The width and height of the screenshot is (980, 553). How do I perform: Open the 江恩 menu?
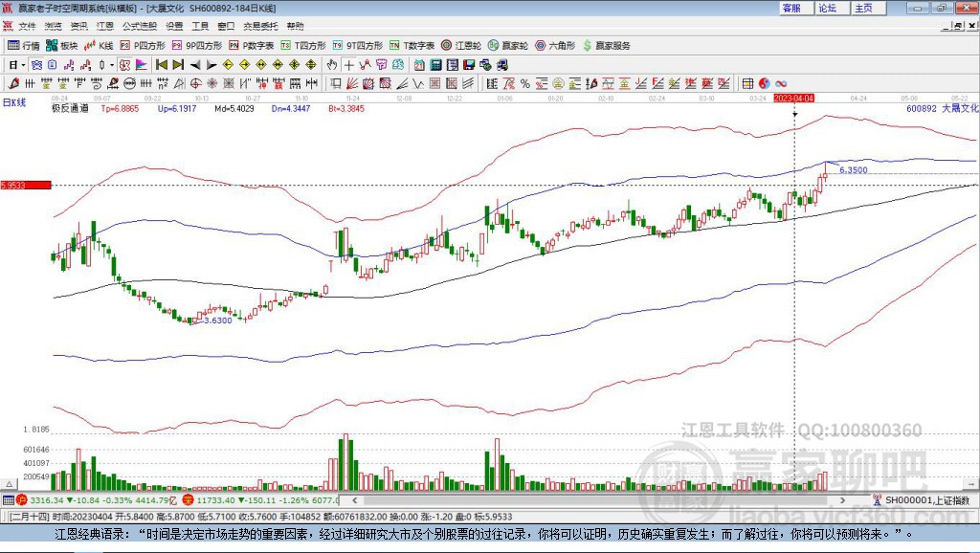(x=105, y=26)
